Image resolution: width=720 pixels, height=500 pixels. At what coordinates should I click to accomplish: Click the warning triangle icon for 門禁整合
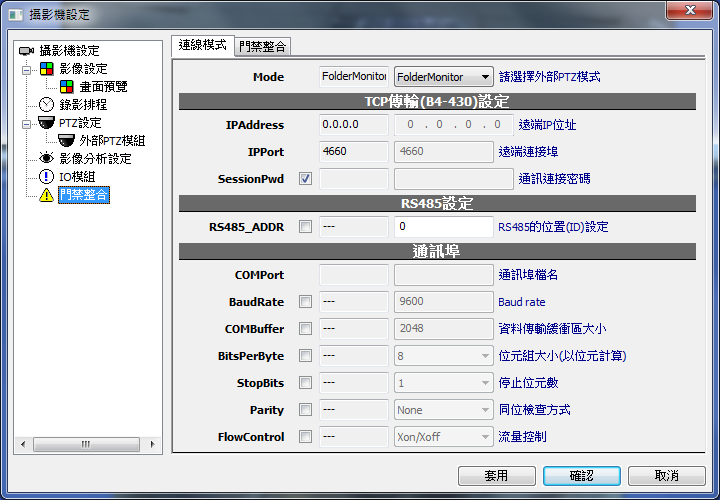[x=46, y=195]
